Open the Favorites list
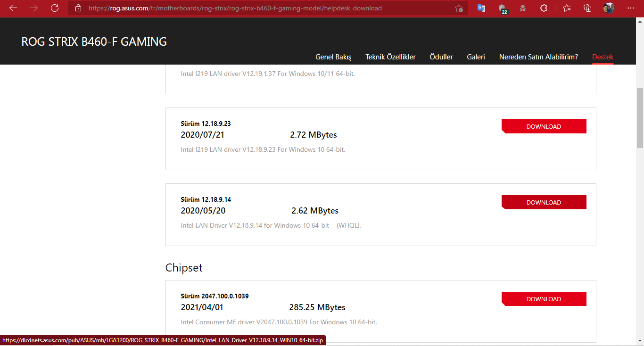Viewport: 644px width, 346px height. click(x=567, y=8)
